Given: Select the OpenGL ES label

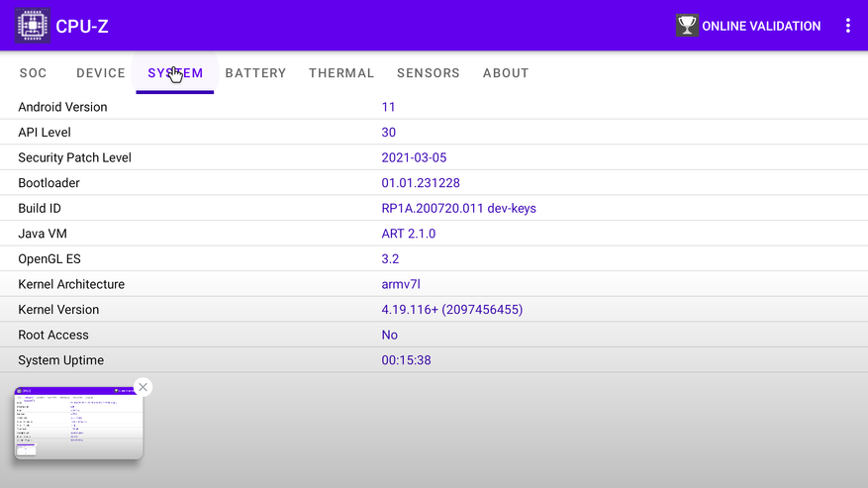Looking at the screenshot, I should click(x=49, y=259).
